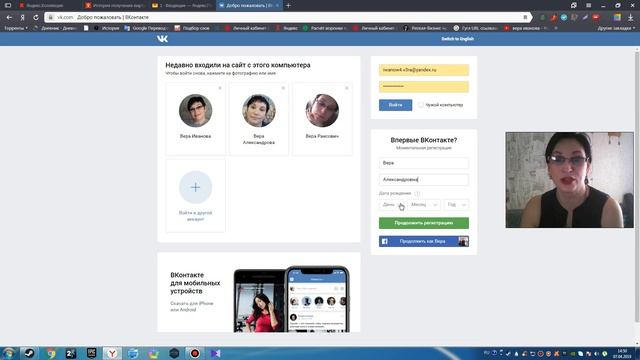Screen dimensions: 640x360
Task: Click Продолжить регистрацию green button
Action: (x=424, y=223)
